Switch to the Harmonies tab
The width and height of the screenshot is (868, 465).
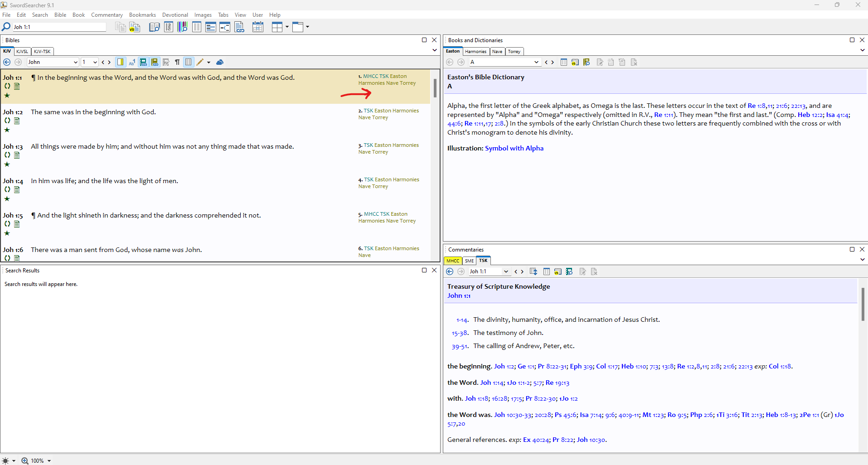pyautogui.click(x=475, y=51)
